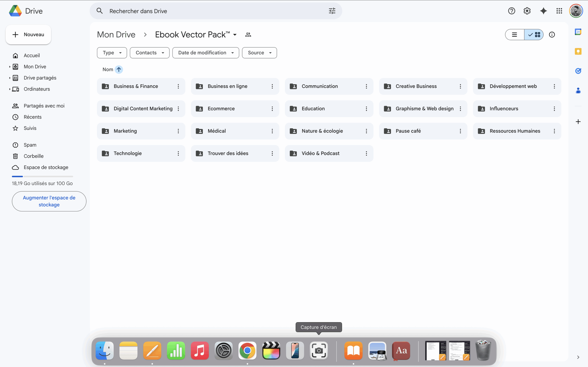Open the Drive settings gear
The image size is (588, 367).
(x=527, y=11)
